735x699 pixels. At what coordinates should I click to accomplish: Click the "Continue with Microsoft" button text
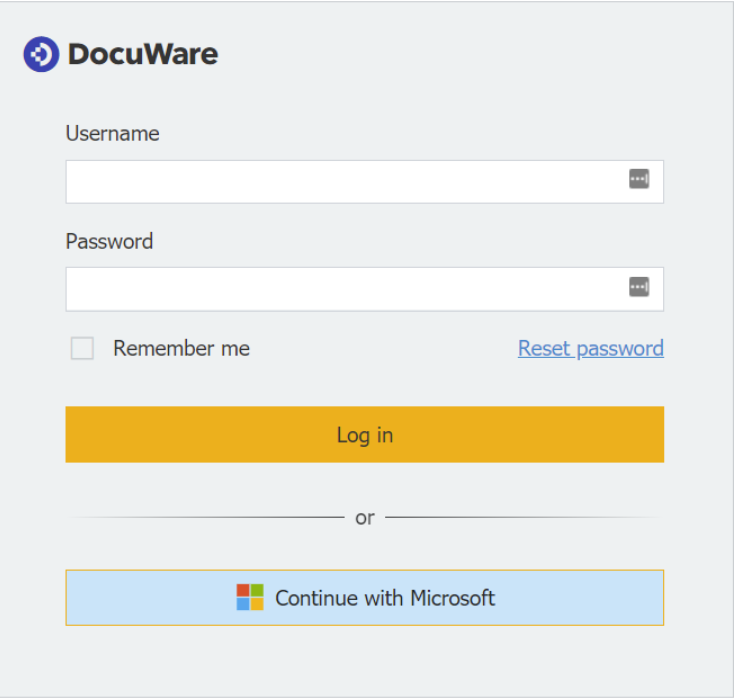tap(385, 598)
